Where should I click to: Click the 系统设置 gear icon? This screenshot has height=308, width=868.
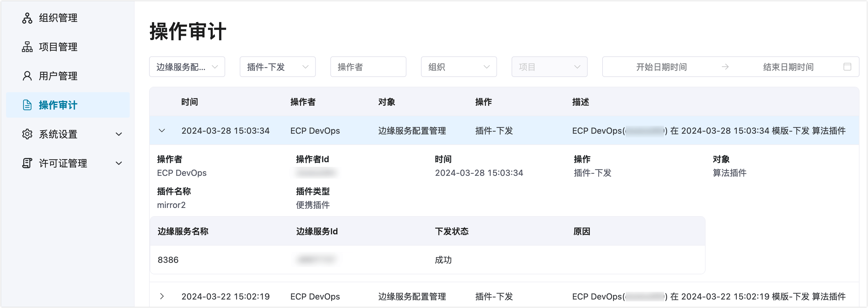point(27,134)
